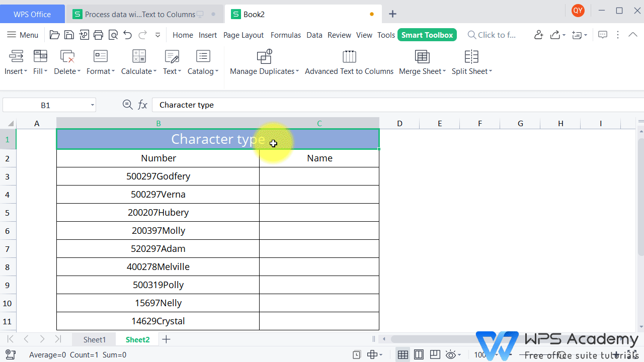Click the Save icon in quick toolbar
644x362 pixels.
[69, 35]
